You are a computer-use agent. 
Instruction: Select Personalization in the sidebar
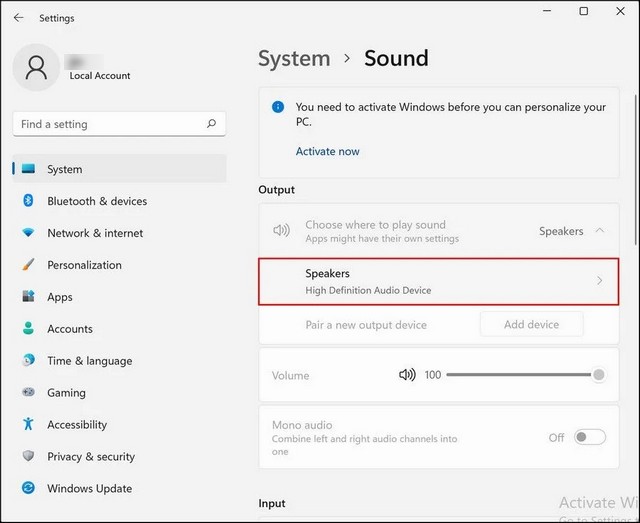[119, 265]
